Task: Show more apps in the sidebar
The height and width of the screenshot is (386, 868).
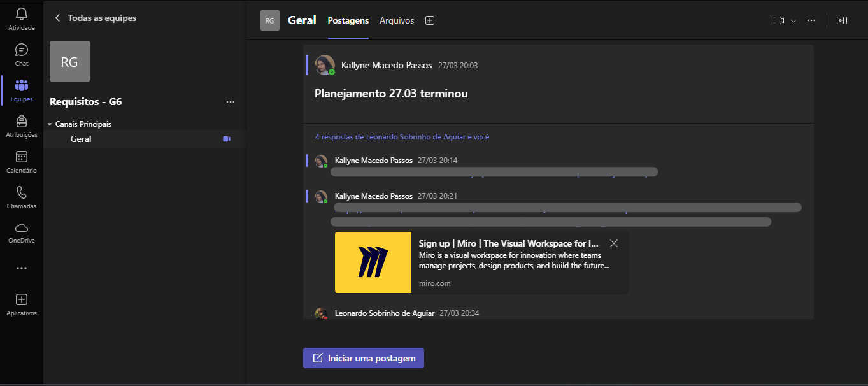Action: 21,268
